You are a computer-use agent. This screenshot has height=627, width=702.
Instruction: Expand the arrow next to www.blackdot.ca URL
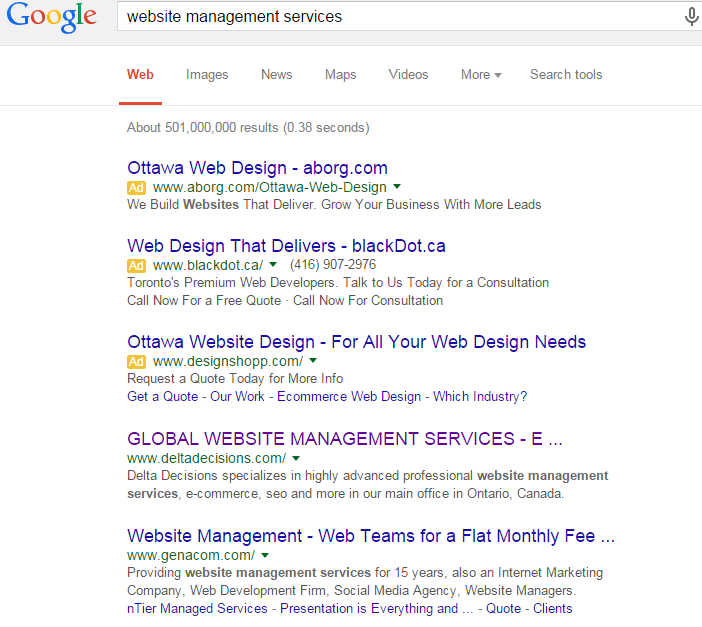pyautogui.click(x=273, y=264)
